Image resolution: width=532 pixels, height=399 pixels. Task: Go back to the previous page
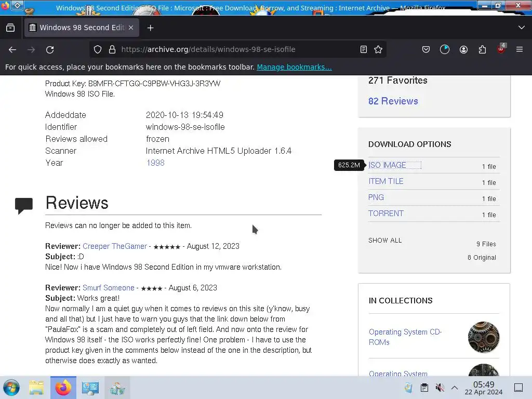point(12,49)
